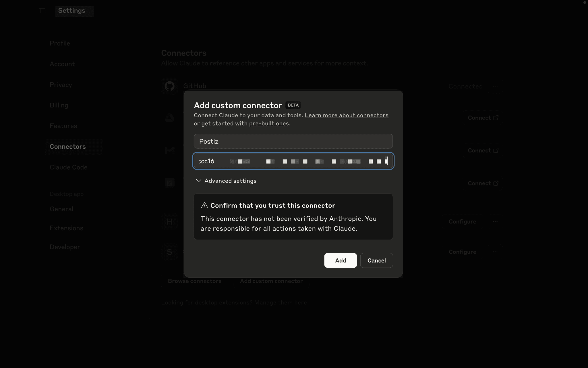Go to Privacy settings
The image size is (588, 368).
61,85
